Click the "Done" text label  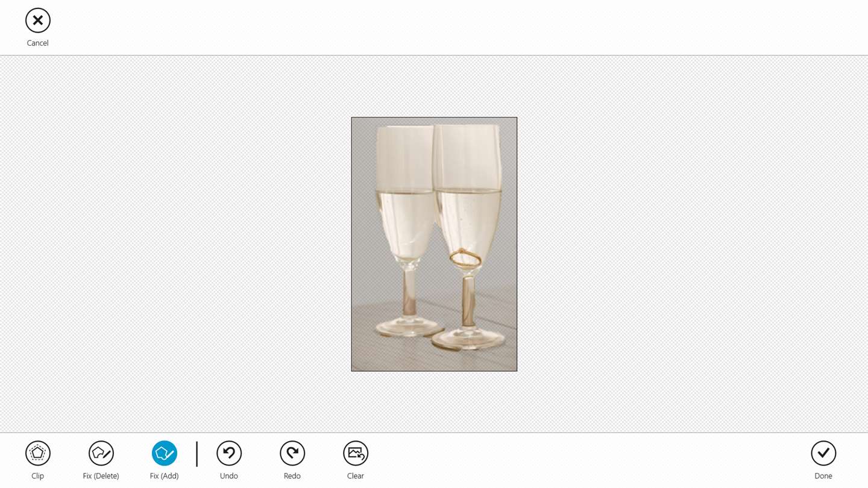(823, 476)
